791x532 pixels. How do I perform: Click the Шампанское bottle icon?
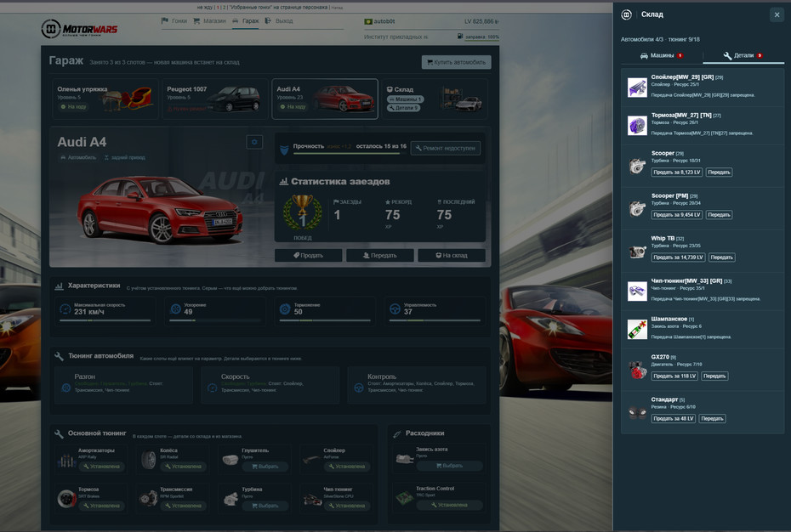point(637,329)
